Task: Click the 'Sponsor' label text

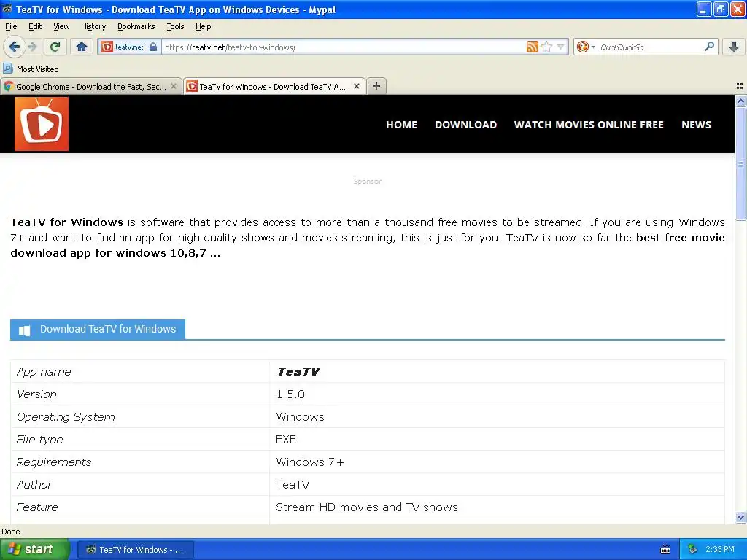Action: 368,181
